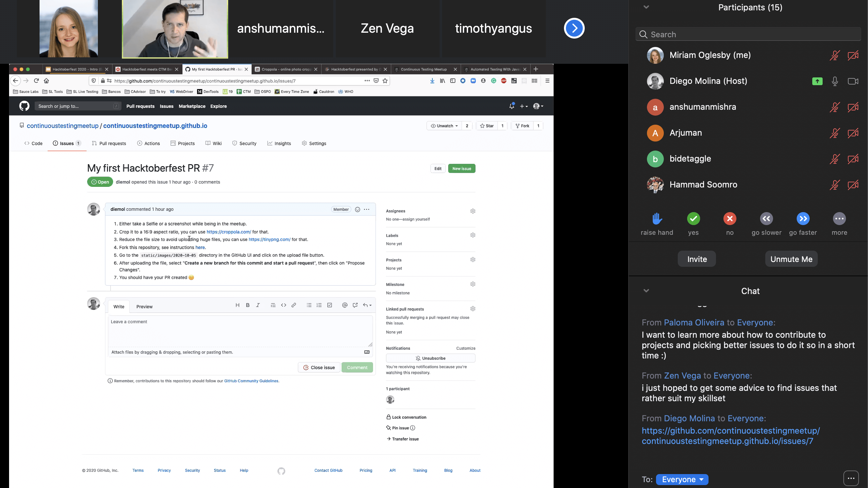Click the participants Search field
The width and height of the screenshot is (868, 488).
pos(748,34)
